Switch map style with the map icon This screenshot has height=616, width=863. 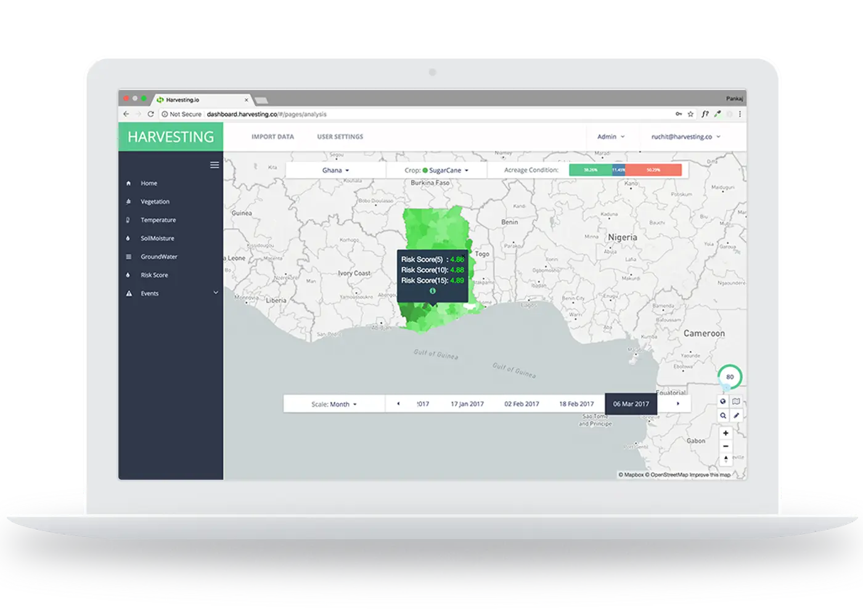pyautogui.click(x=736, y=402)
